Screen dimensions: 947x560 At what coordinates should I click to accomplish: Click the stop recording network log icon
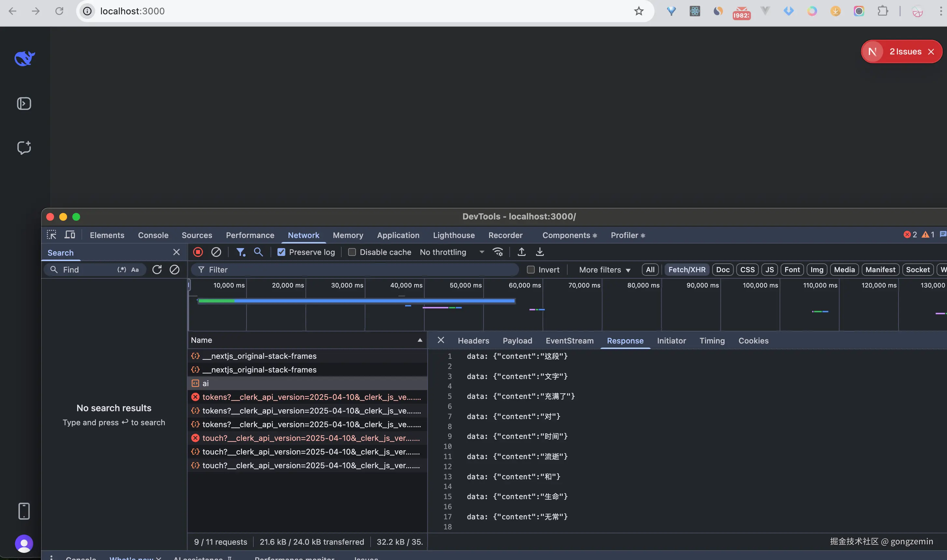coord(198,252)
